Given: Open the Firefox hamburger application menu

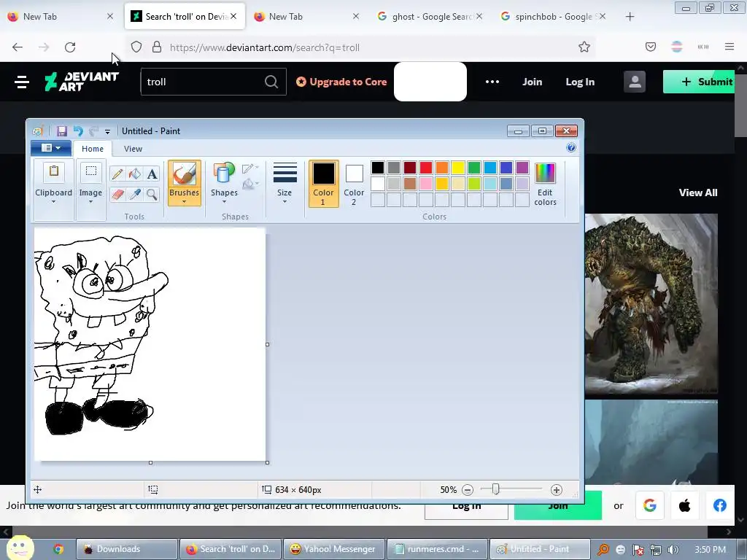Looking at the screenshot, I should click(x=729, y=47).
